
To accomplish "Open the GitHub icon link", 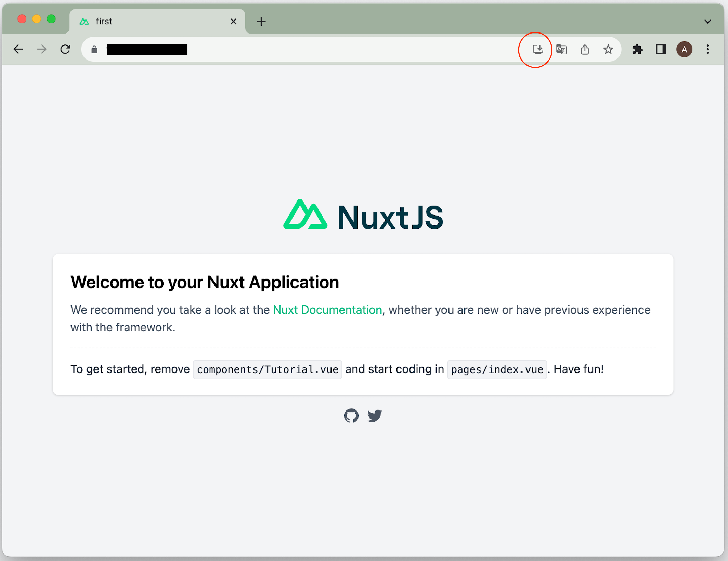I will 351,416.
